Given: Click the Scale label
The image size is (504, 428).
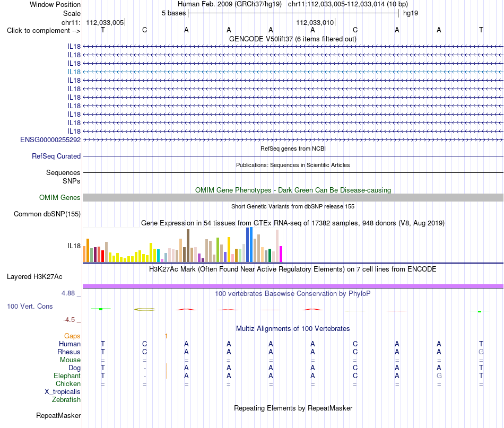Looking at the screenshot, I should tap(72, 13).
